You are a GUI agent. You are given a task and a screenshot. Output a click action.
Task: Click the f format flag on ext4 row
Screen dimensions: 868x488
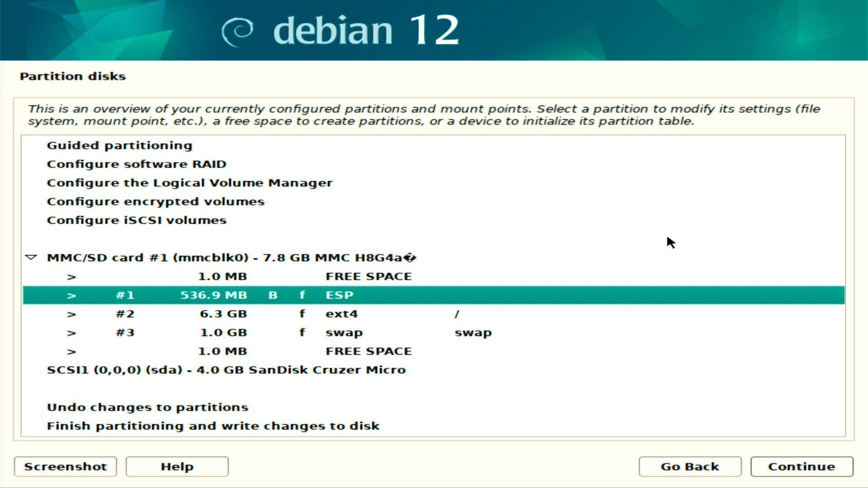pos(302,314)
